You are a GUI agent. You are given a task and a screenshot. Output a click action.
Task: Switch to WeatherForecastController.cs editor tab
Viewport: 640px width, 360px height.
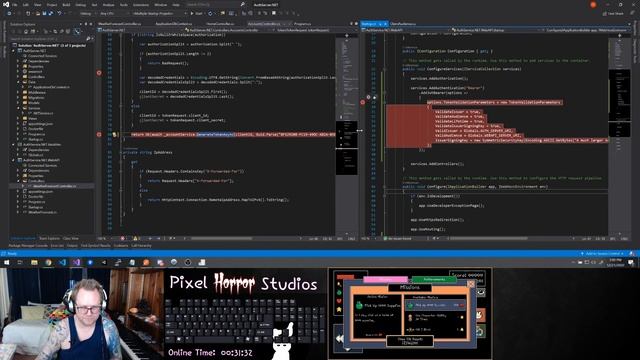(x=120, y=24)
